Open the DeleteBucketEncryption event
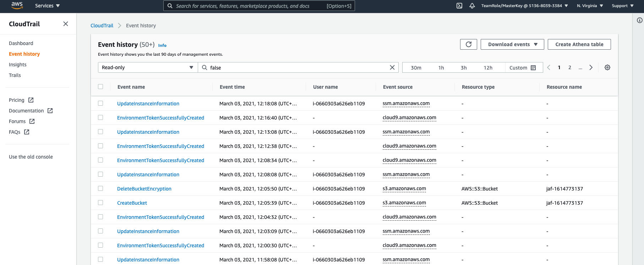 pos(144,189)
